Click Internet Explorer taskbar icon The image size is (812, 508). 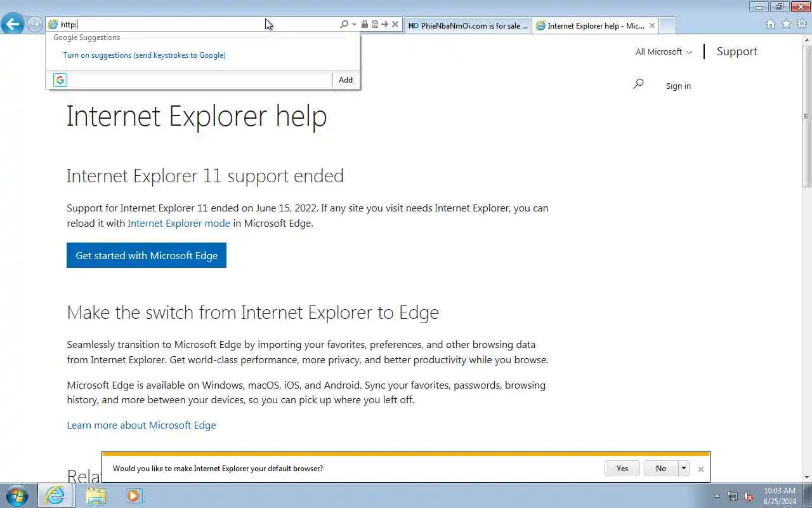pos(55,495)
